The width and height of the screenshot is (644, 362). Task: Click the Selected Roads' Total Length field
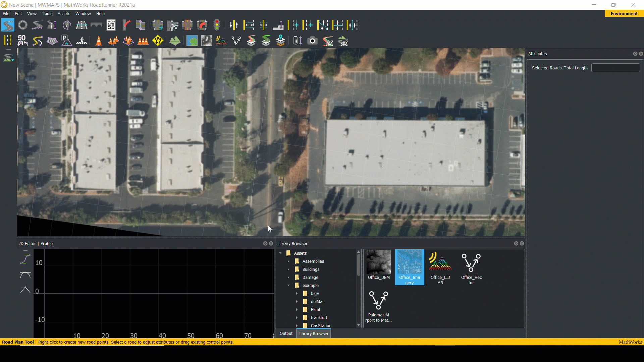pos(615,68)
